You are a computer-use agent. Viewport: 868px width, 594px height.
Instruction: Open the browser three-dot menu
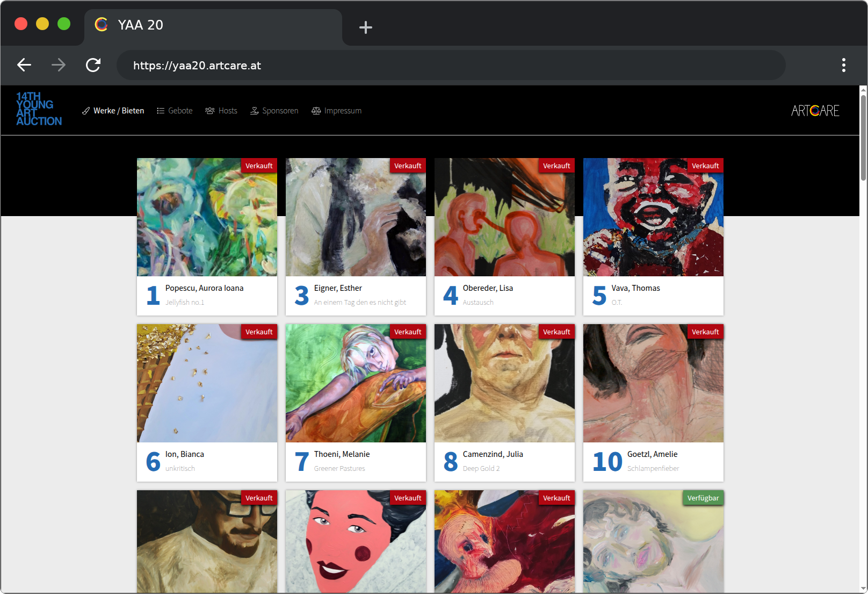[843, 65]
